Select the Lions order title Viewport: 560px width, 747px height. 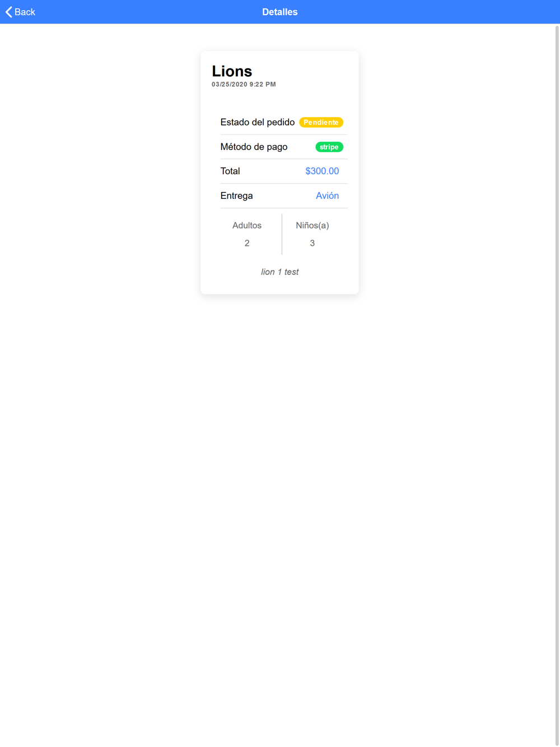pos(232,71)
